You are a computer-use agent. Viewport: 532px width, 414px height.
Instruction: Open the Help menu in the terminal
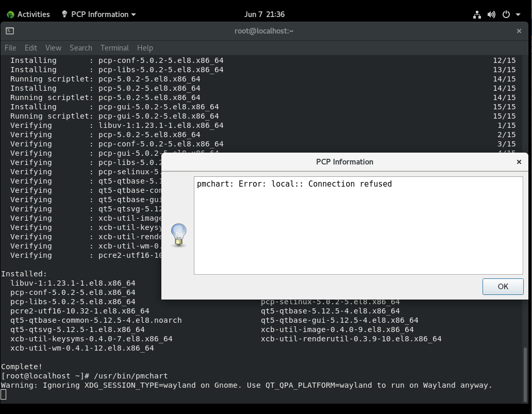click(x=145, y=47)
